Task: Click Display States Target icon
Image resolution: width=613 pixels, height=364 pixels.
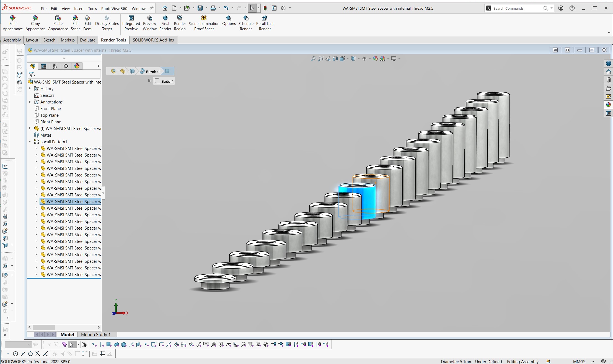Action: point(107,18)
